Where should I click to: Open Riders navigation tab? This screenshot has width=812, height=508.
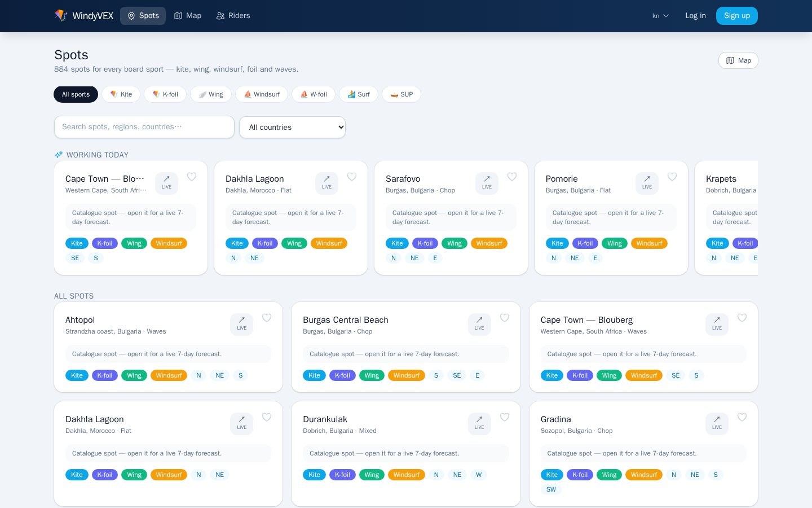click(233, 16)
